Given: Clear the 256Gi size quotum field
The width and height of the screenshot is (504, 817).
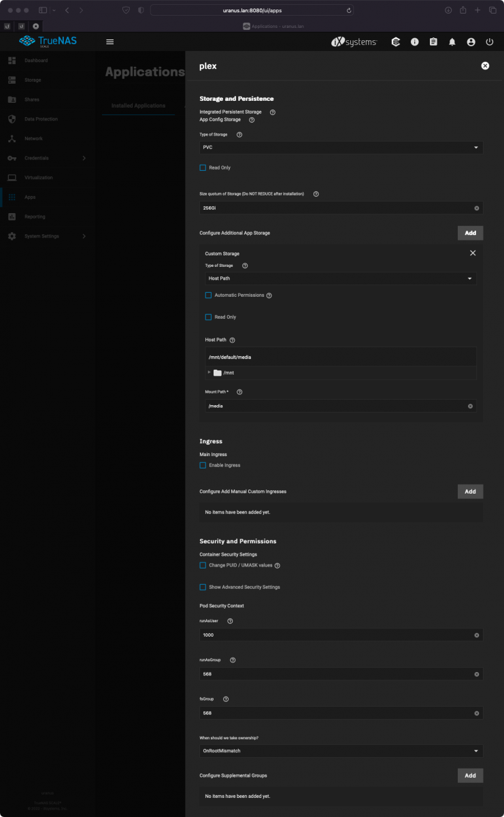Looking at the screenshot, I should tap(477, 208).
